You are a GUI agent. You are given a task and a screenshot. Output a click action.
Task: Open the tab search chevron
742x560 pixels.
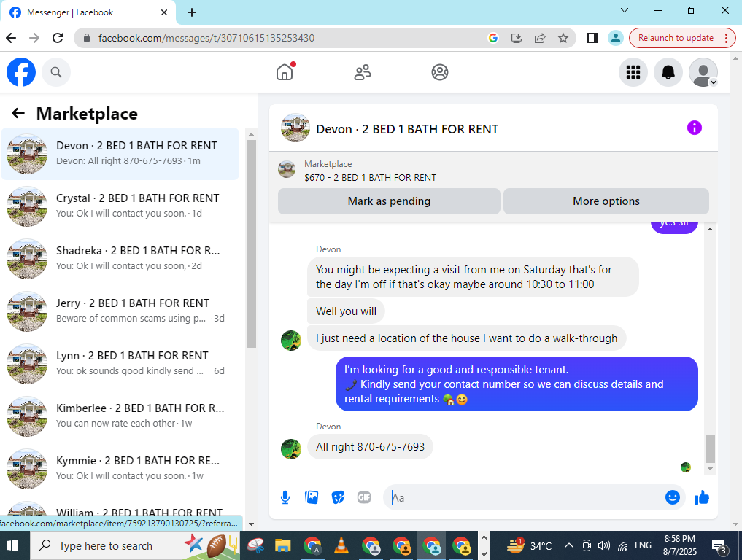point(625,10)
